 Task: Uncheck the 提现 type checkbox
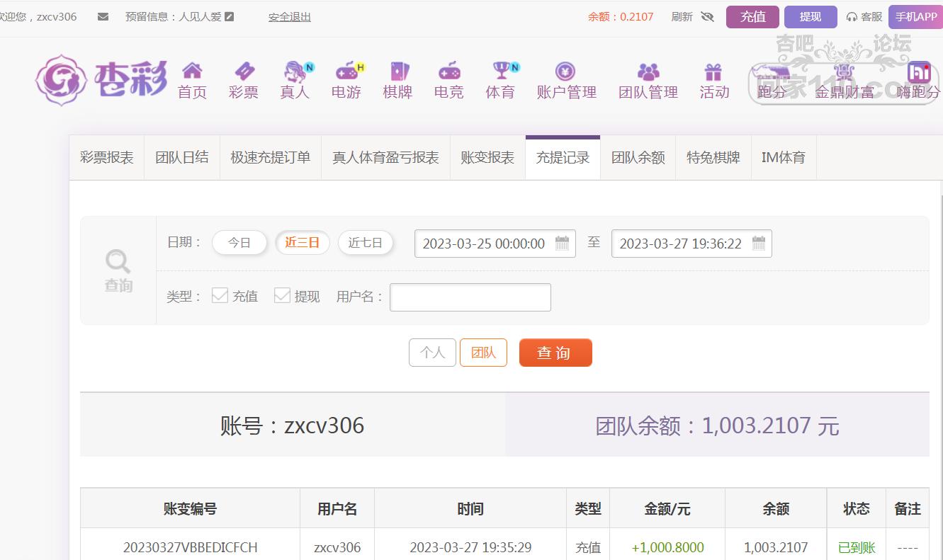[282, 295]
